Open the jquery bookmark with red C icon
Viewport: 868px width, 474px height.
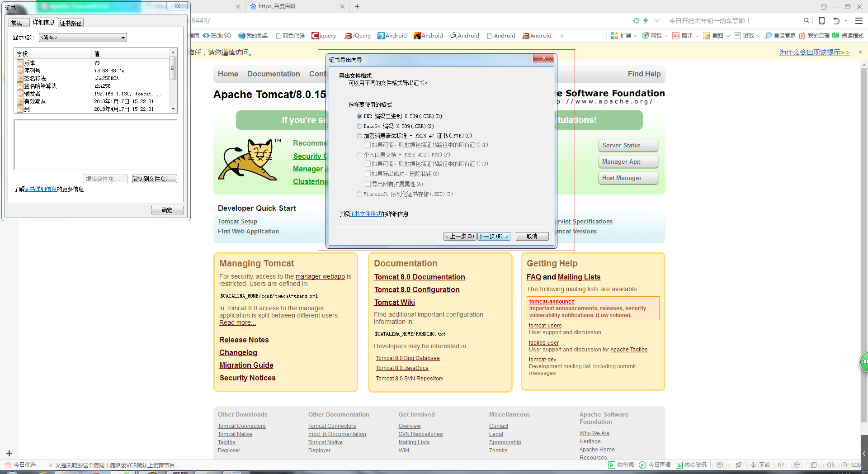(324, 36)
